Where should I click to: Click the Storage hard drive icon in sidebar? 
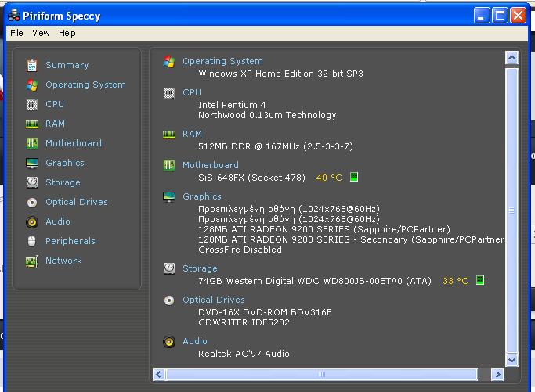coord(32,182)
